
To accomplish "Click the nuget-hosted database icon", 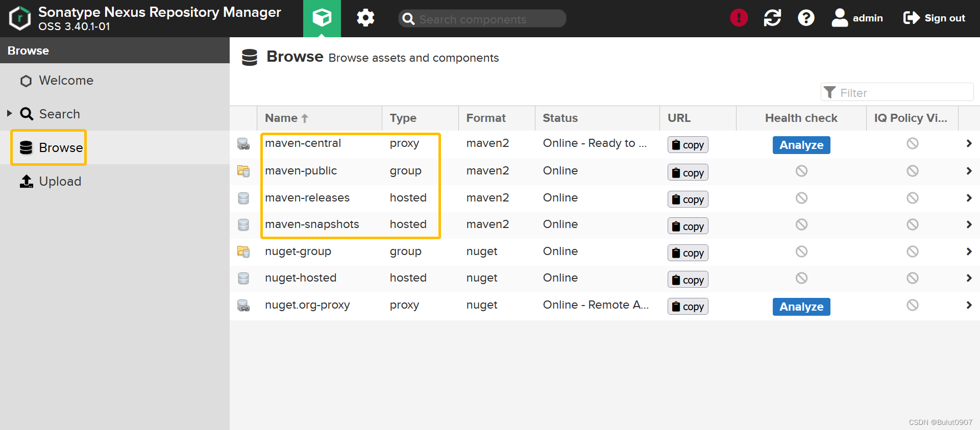I will [243, 278].
